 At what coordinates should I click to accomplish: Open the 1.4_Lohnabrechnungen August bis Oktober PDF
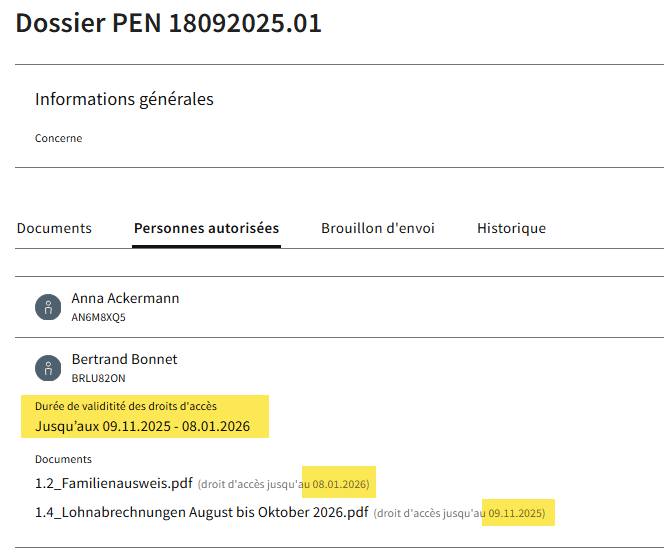point(202,514)
